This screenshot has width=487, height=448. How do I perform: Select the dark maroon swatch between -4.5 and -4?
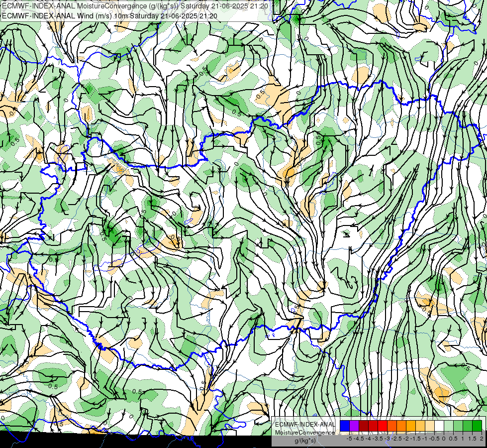(364, 426)
